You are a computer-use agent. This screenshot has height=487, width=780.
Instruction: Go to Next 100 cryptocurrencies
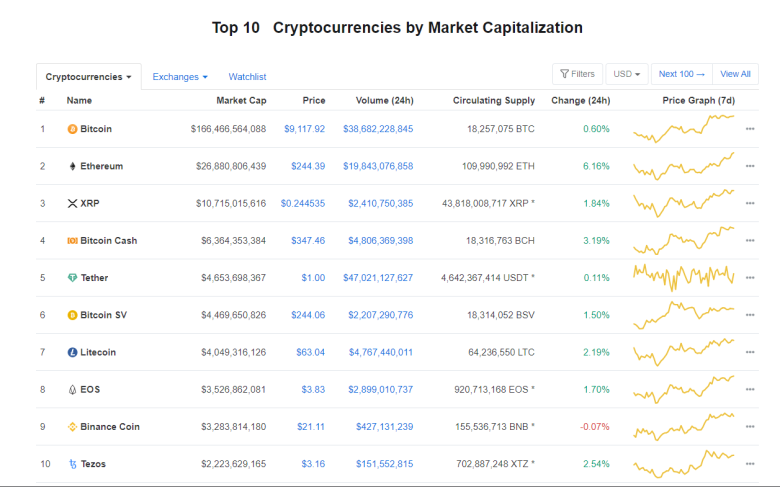[x=682, y=74]
